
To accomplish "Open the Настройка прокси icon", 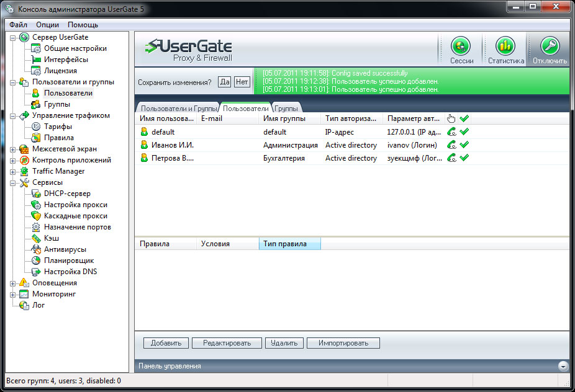I will [x=36, y=205].
